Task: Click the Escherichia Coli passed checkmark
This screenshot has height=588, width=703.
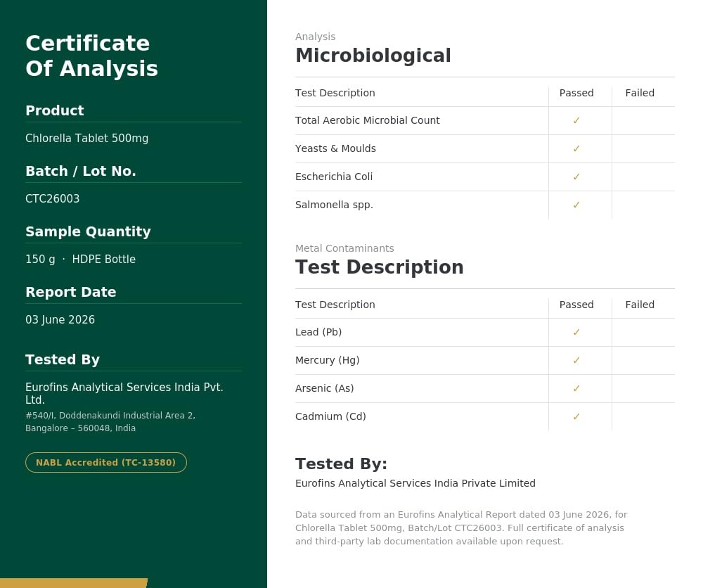Action: click(576, 177)
